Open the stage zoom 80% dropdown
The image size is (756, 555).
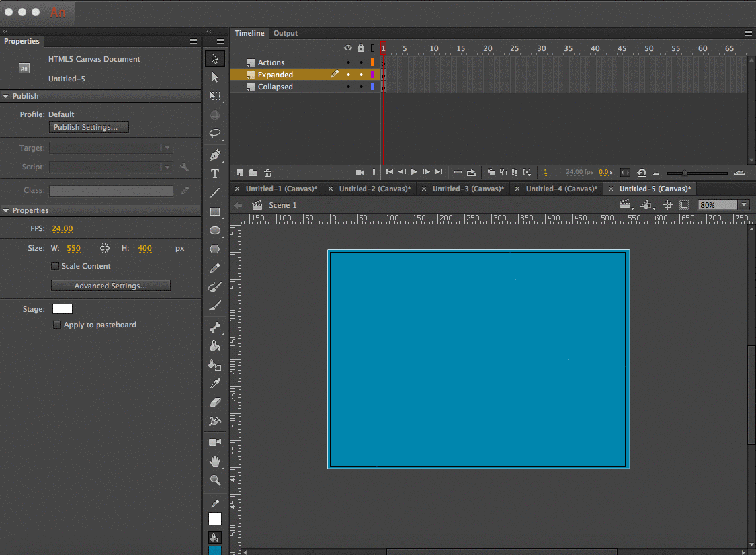point(743,205)
